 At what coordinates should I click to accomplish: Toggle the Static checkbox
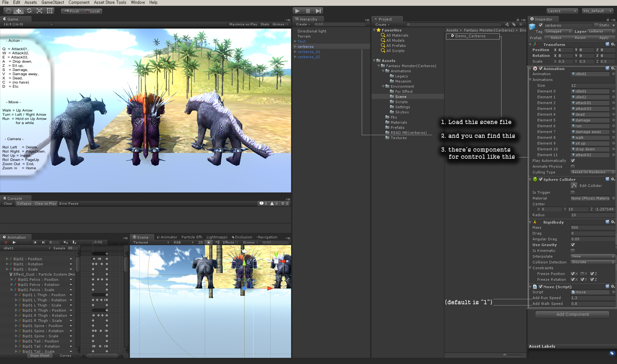(596, 25)
